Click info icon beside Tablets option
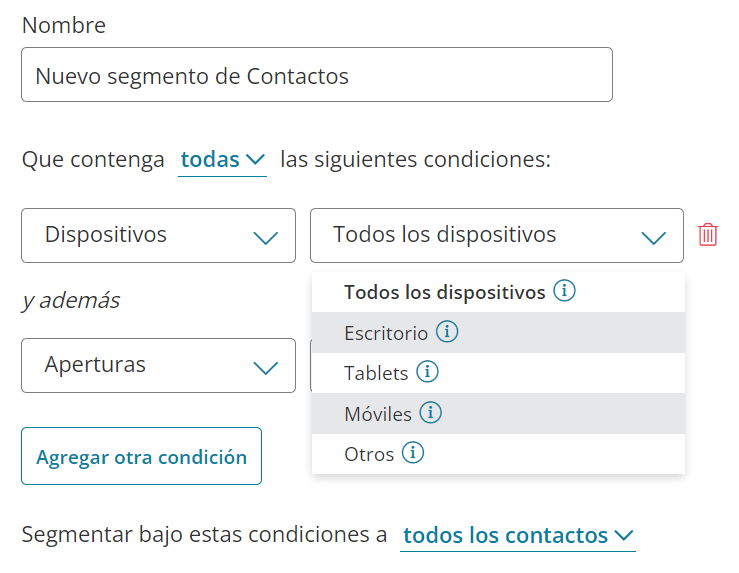Screen dimensions: 739x573 tap(428, 372)
